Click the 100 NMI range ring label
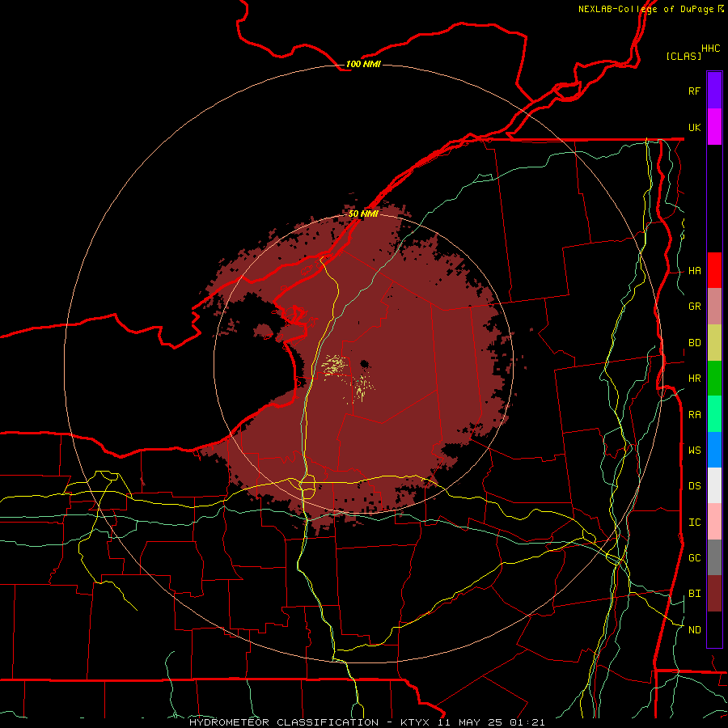This screenshot has width=728, height=728. tap(363, 64)
